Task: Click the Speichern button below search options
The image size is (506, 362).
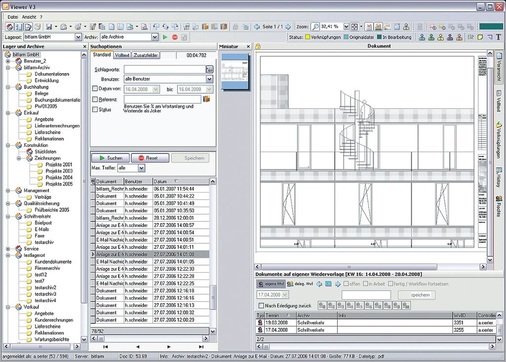Action: click(191, 158)
